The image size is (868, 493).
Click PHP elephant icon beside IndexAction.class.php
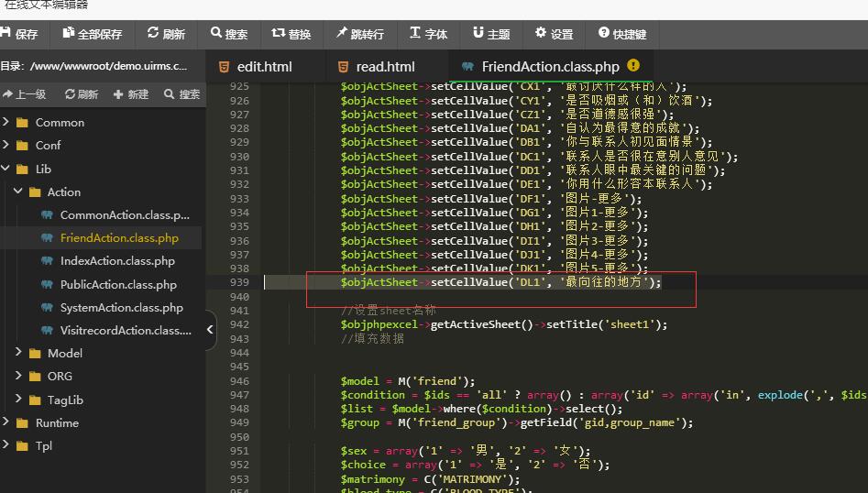pos(47,260)
